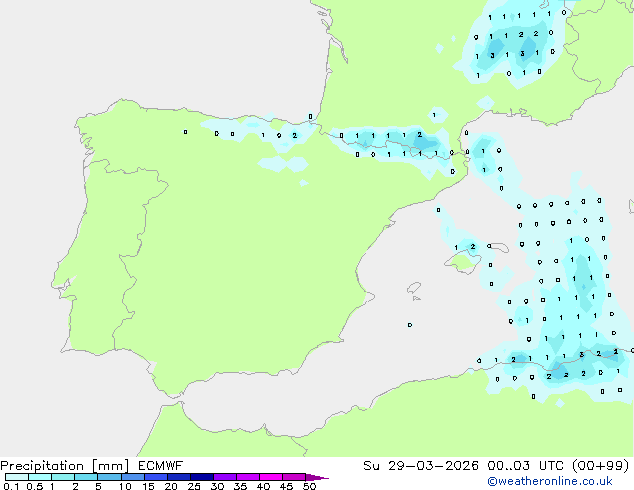Select the 45 mm legend color swatch
Image resolution: width=634 pixels, height=490 pixels.
tap(294, 477)
